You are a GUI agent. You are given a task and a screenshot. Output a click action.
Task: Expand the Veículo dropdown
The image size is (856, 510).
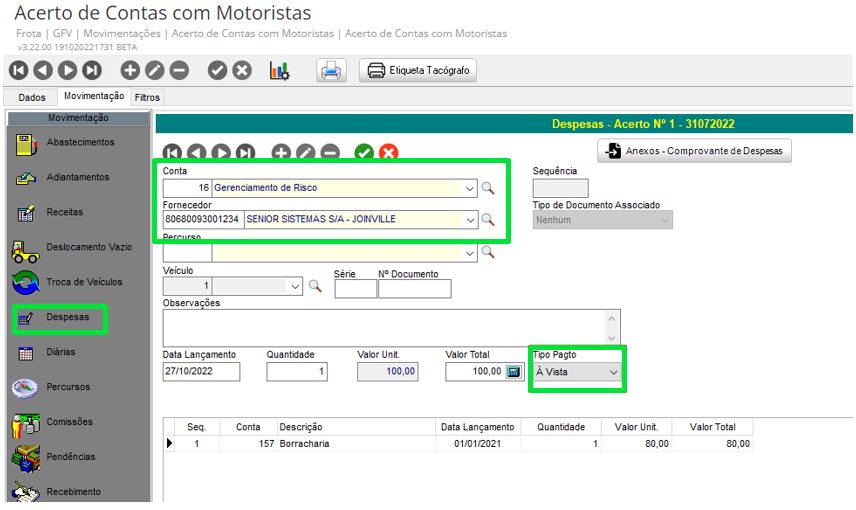tap(295, 286)
